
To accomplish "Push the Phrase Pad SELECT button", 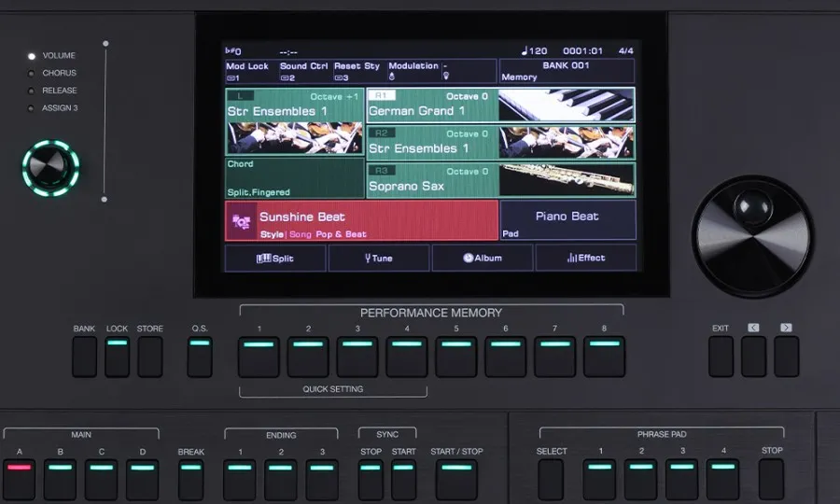I will tap(551, 480).
